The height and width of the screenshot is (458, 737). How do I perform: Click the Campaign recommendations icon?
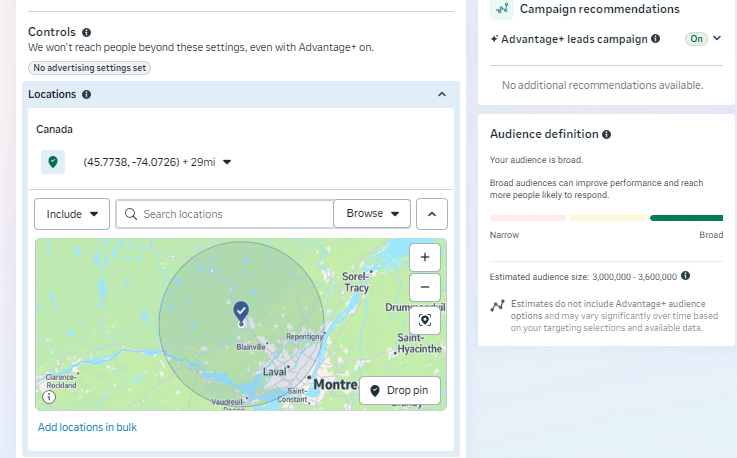[x=502, y=8]
